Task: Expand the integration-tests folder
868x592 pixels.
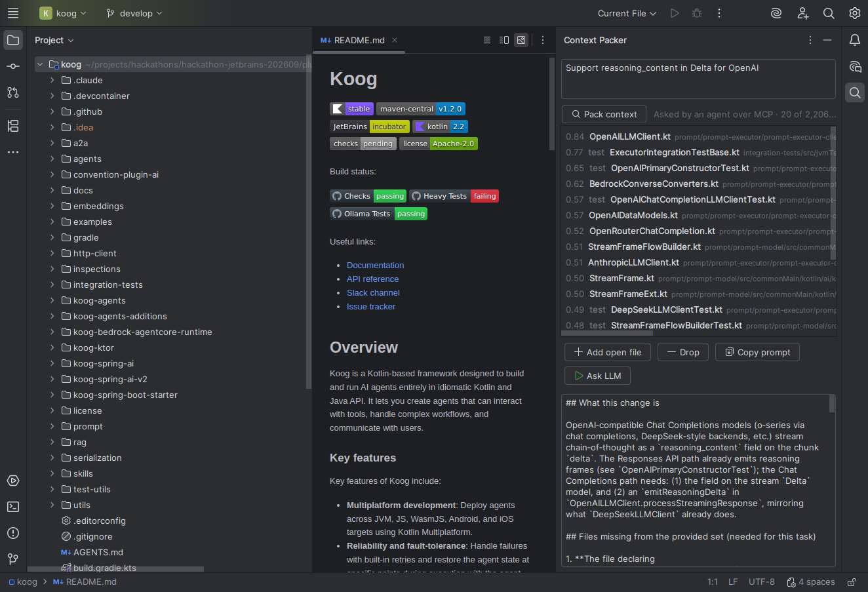Action: (x=52, y=285)
